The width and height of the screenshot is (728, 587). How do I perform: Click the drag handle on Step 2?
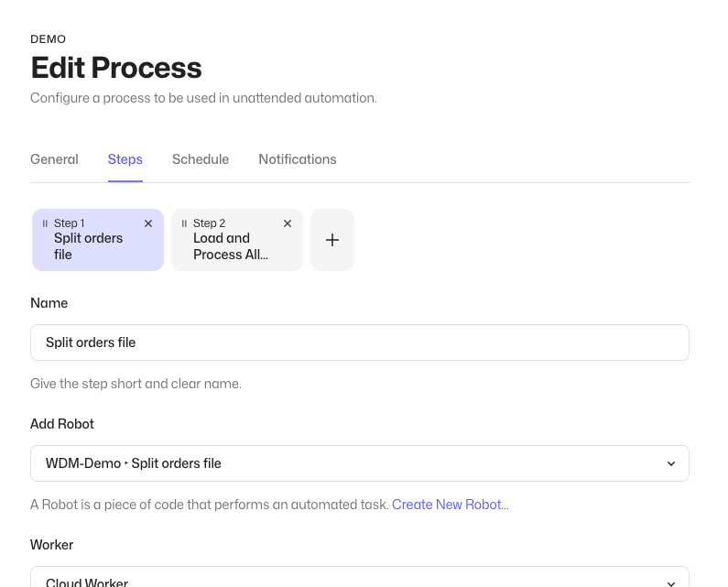[184, 223]
